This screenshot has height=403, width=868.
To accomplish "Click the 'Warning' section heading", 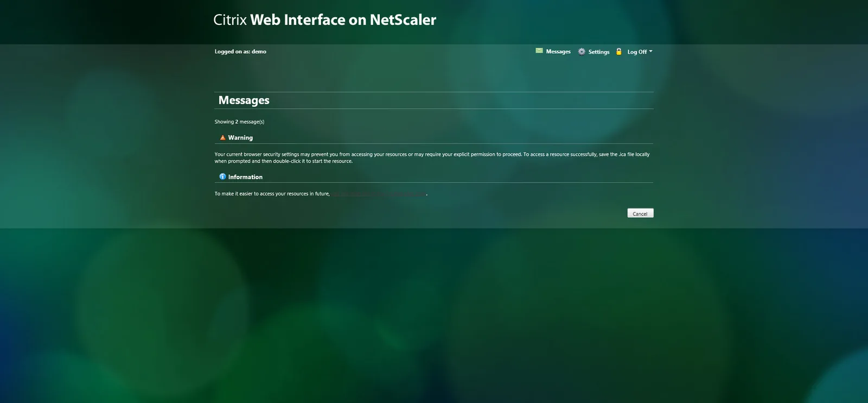I will (x=240, y=138).
